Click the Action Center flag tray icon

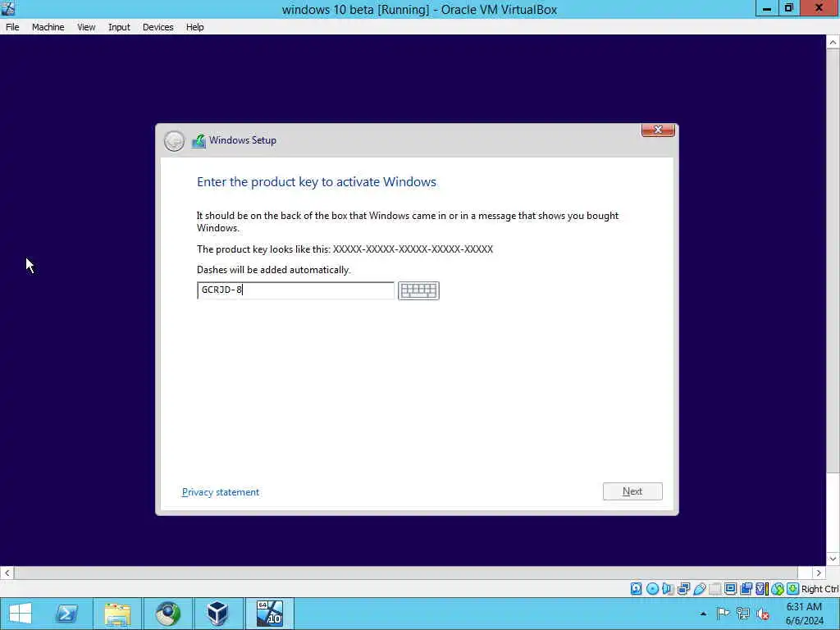tap(723, 614)
